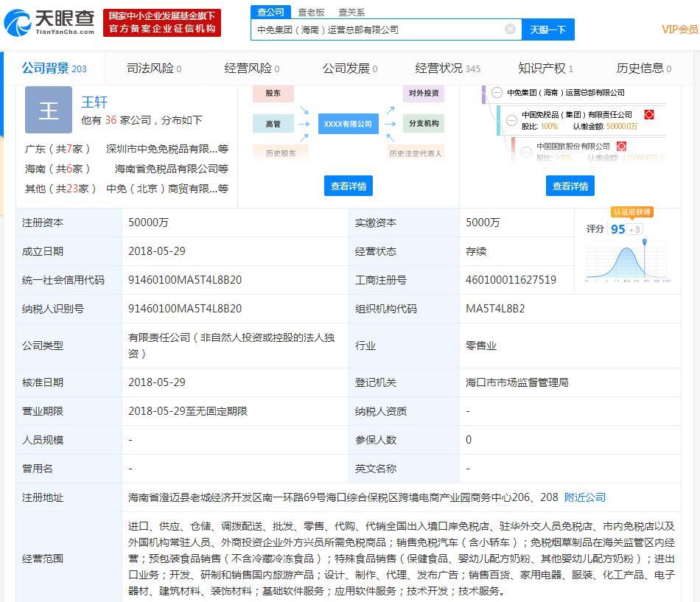Open 附近公司 link beside the address
The height and width of the screenshot is (602, 700).
(585, 497)
